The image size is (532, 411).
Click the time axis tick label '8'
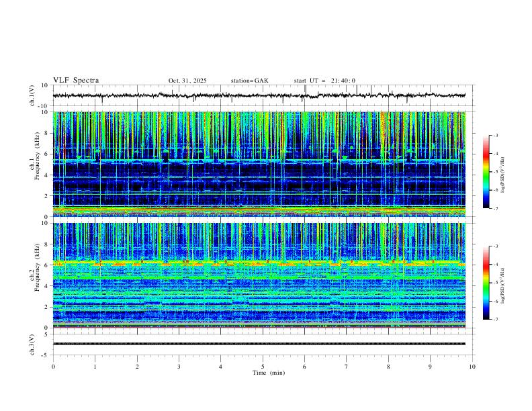click(388, 367)
